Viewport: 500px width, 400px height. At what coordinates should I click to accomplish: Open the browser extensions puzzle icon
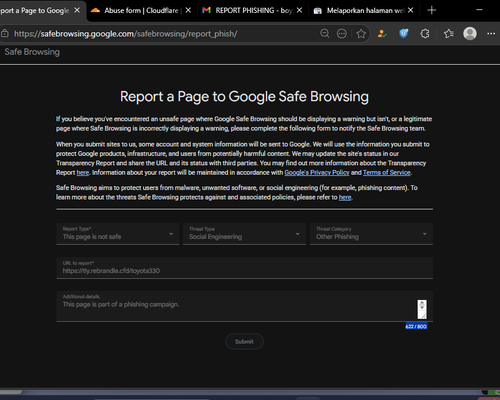point(425,33)
